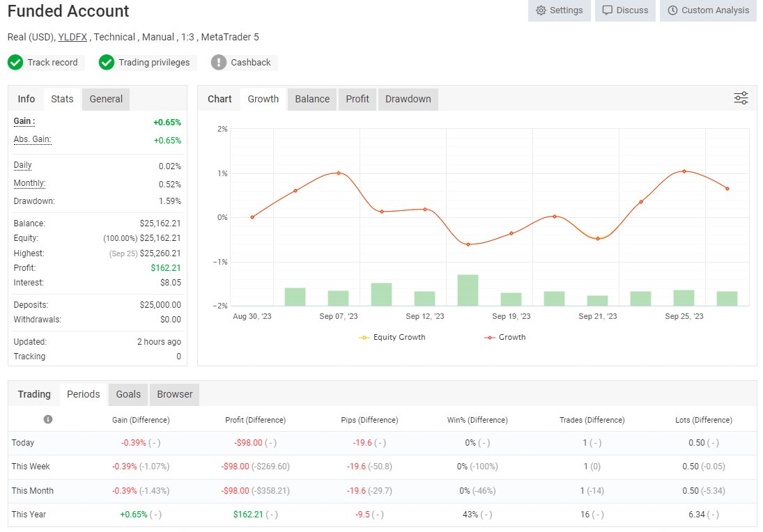
Task: Show the Growth chart tab
Action: click(263, 99)
